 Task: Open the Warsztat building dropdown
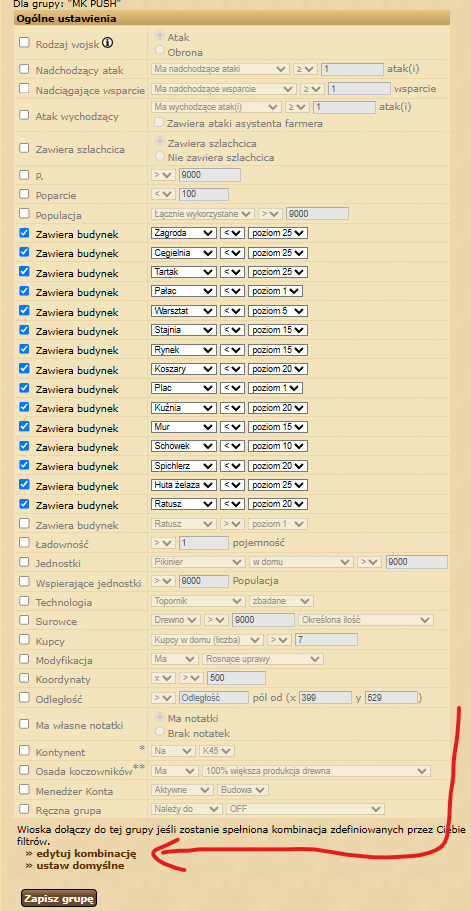click(x=183, y=311)
